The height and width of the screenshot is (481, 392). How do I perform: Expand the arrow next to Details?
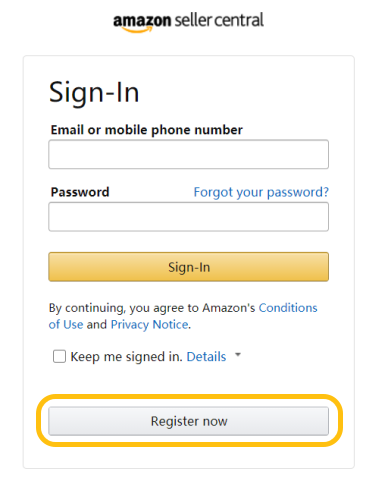click(238, 355)
